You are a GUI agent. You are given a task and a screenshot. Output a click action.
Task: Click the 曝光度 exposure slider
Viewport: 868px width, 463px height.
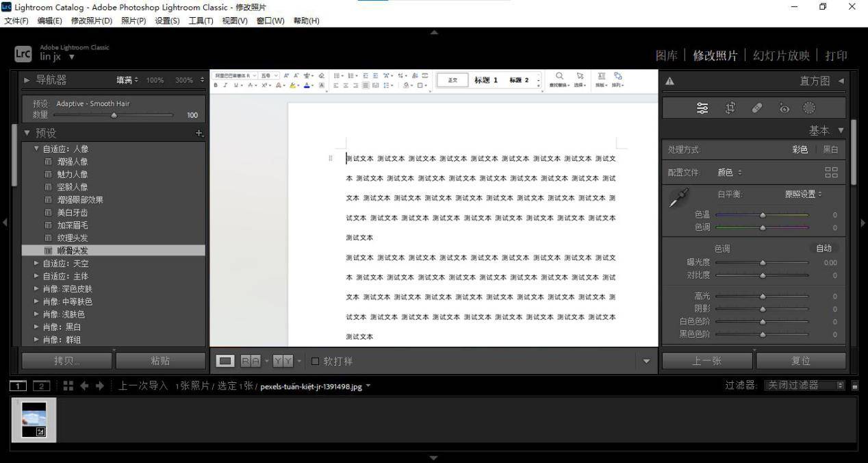coord(762,262)
